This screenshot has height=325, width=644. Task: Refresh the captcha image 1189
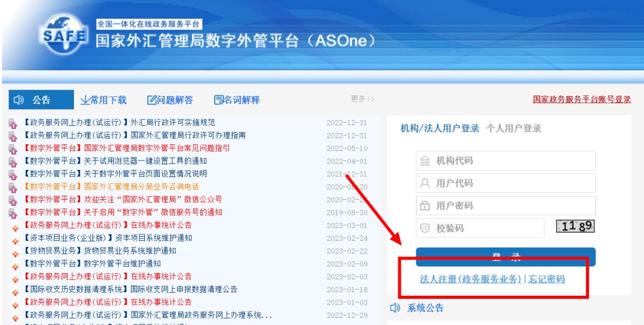click(x=575, y=226)
